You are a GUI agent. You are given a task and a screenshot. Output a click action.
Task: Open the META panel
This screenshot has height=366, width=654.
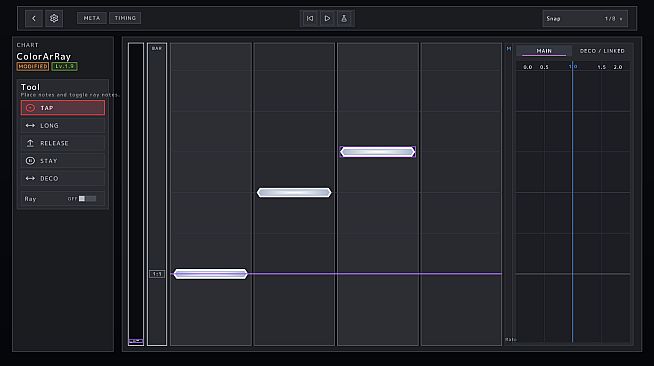[92, 18]
